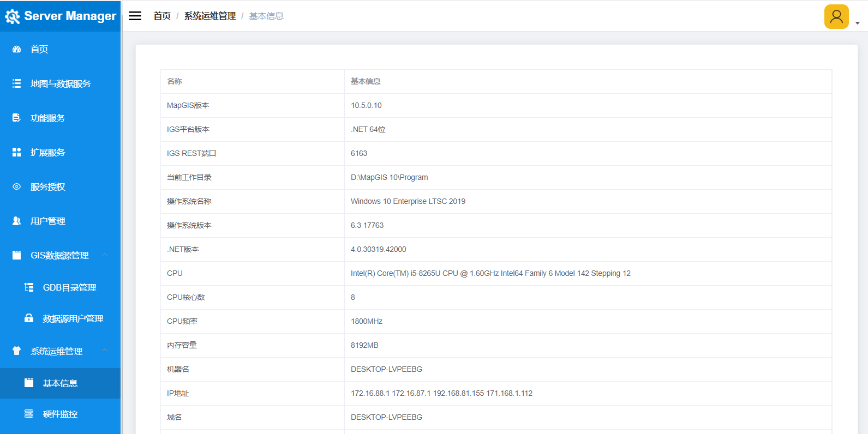Click the 数据源用户管理 lock icon
The width and height of the screenshot is (868, 434).
[29, 318]
